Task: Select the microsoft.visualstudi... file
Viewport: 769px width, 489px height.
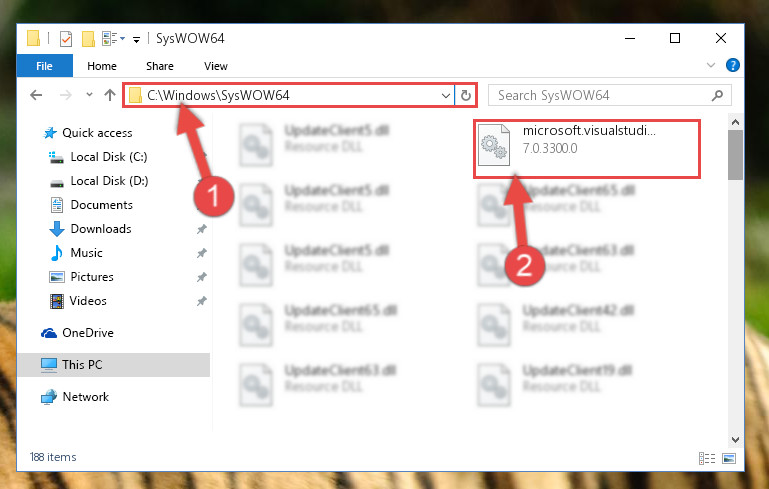Action: (587, 149)
